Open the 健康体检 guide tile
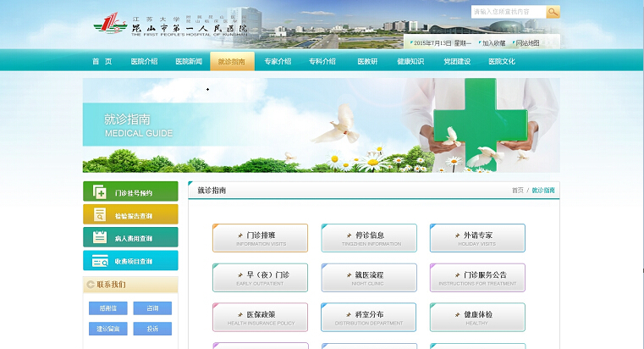The image size is (644, 349). (476, 317)
